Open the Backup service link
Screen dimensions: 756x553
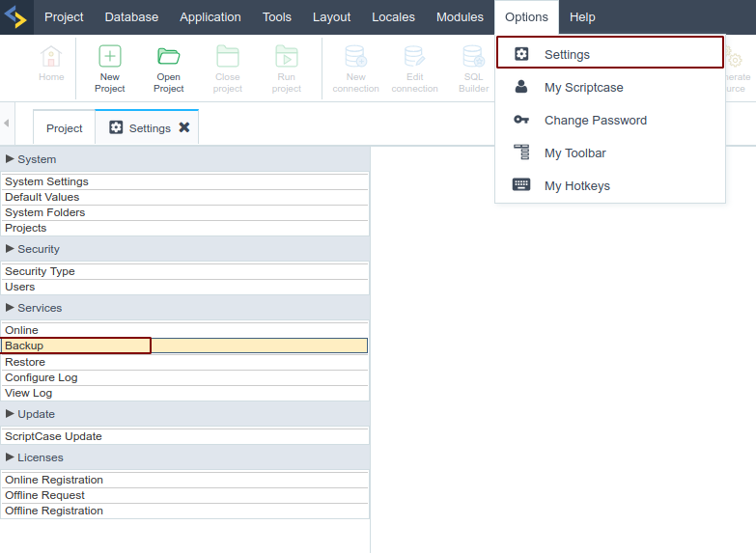(x=25, y=346)
